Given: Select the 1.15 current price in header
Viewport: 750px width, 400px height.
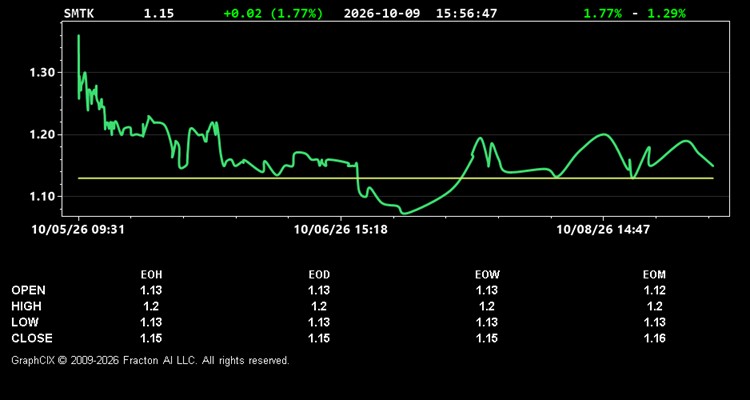Looking at the screenshot, I should click(x=159, y=13).
